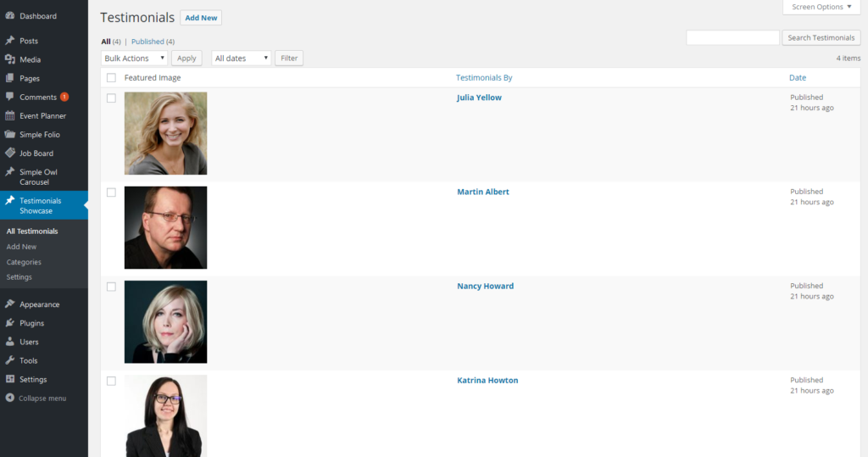This screenshot has height=457, width=868.
Task: Open the pending comments count badge
Action: (64, 97)
